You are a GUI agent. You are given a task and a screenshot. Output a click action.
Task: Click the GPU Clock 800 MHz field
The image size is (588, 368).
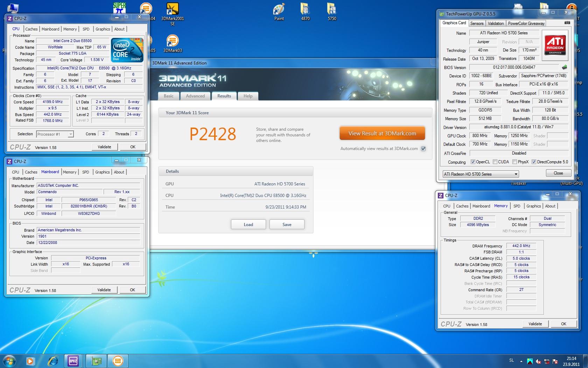(x=480, y=136)
